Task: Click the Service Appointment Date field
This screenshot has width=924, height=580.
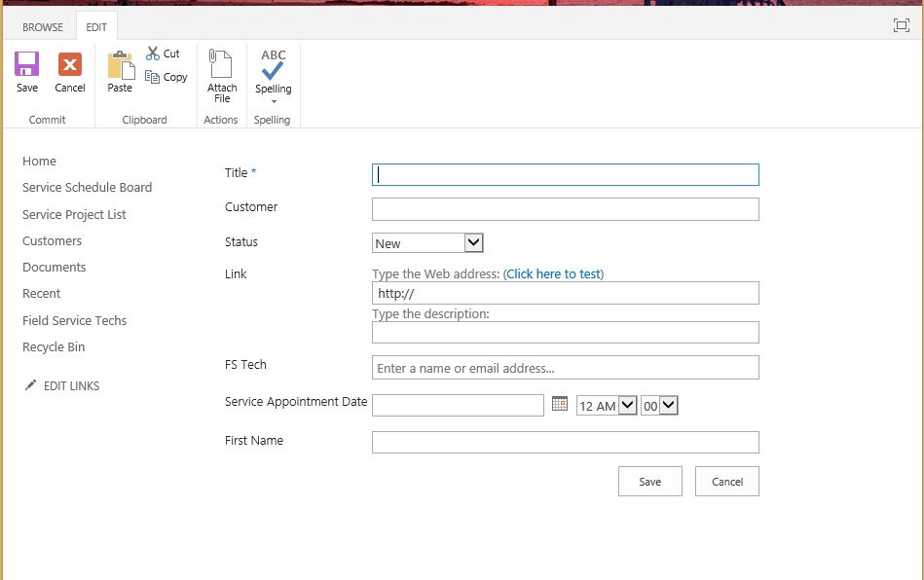Action: tap(458, 405)
